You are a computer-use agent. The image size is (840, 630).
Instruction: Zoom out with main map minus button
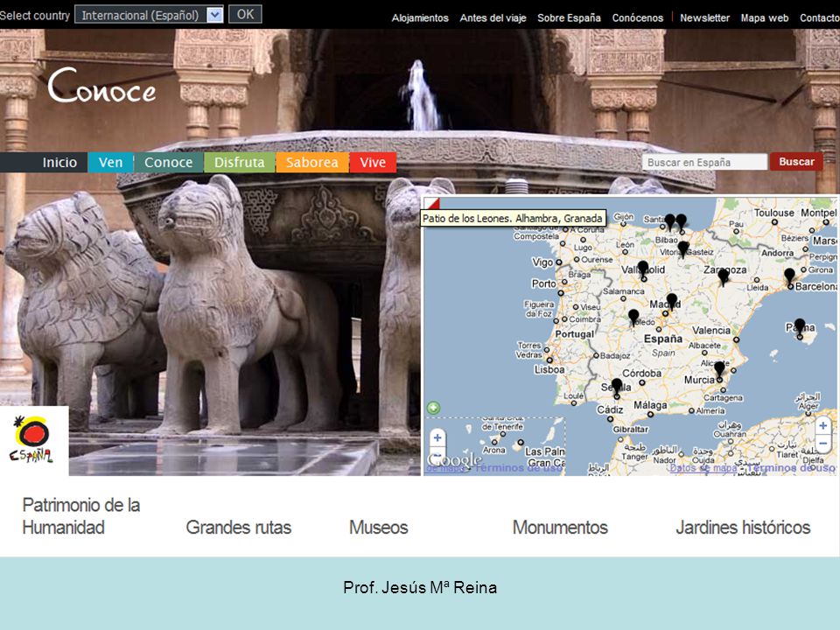822,443
